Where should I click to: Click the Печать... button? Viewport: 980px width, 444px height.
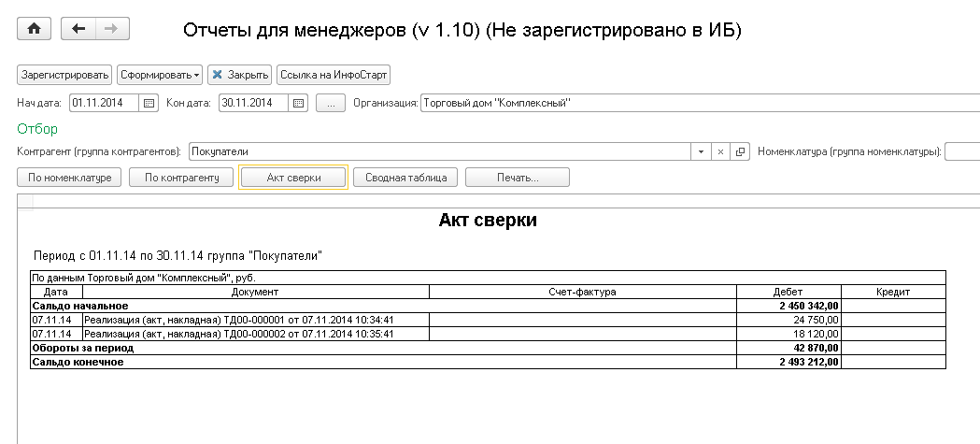(x=518, y=178)
